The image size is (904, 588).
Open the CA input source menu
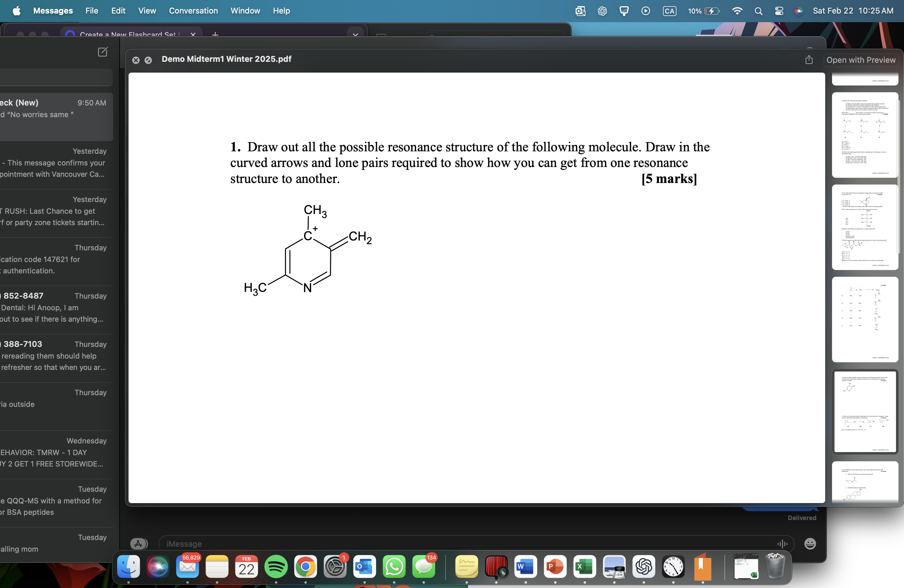point(670,11)
